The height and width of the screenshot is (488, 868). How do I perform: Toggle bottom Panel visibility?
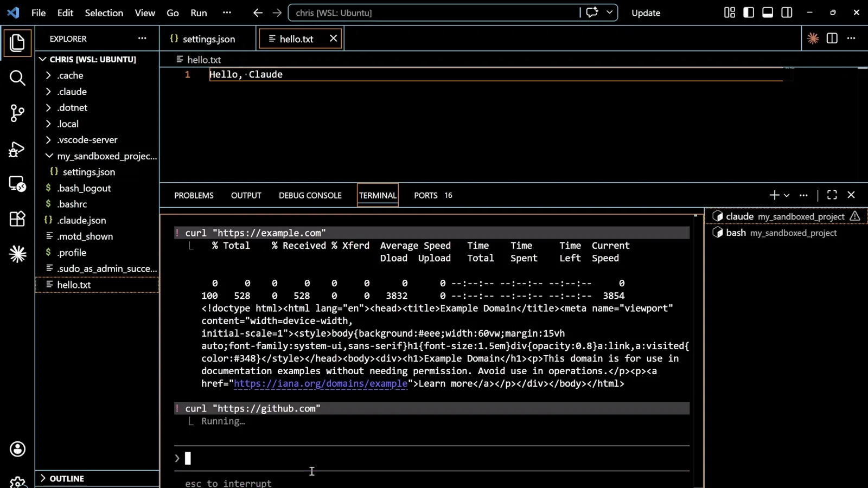(768, 12)
